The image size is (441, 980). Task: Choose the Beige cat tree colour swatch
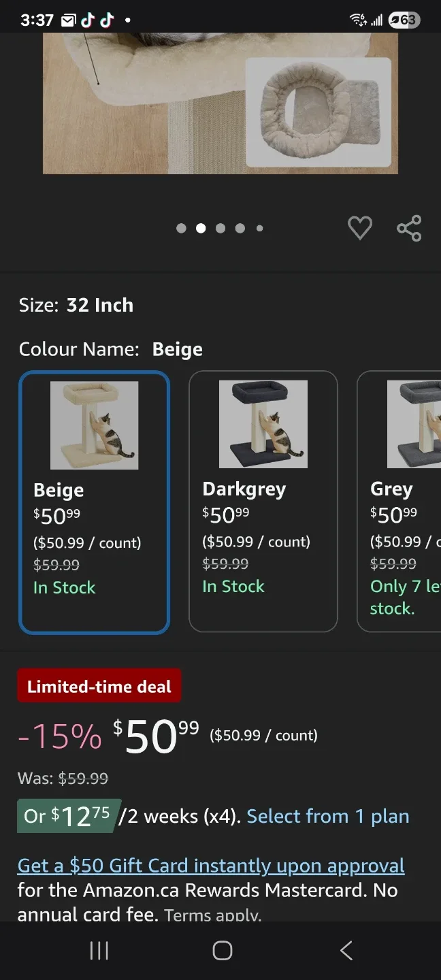coord(94,424)
